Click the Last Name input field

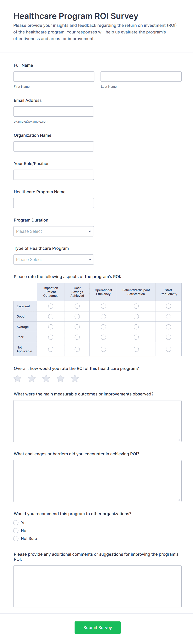[141, 76]
